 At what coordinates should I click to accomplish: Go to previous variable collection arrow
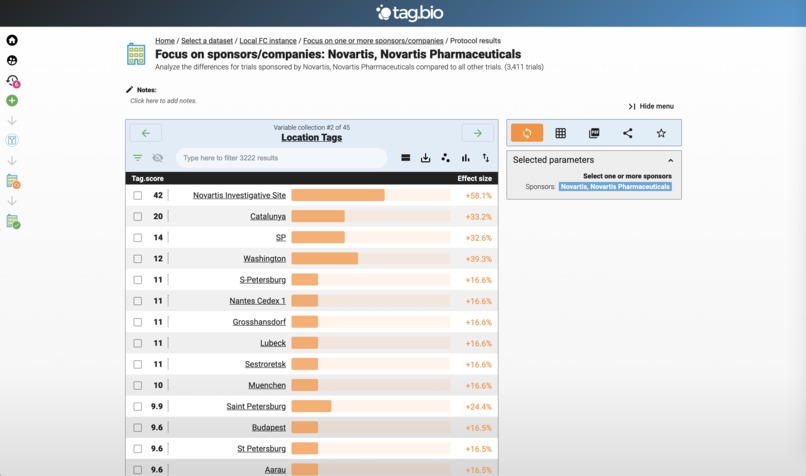pos(146,133)
